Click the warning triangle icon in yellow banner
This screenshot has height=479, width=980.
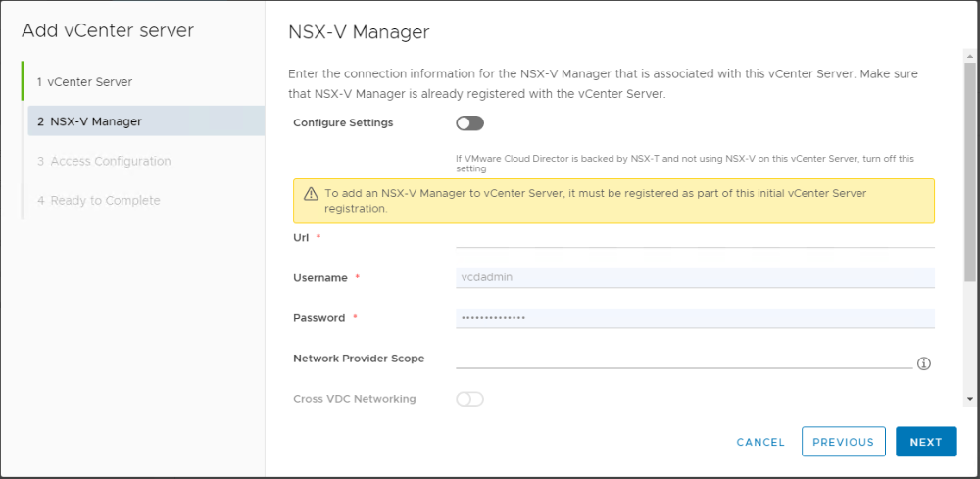tap(311, 194)
